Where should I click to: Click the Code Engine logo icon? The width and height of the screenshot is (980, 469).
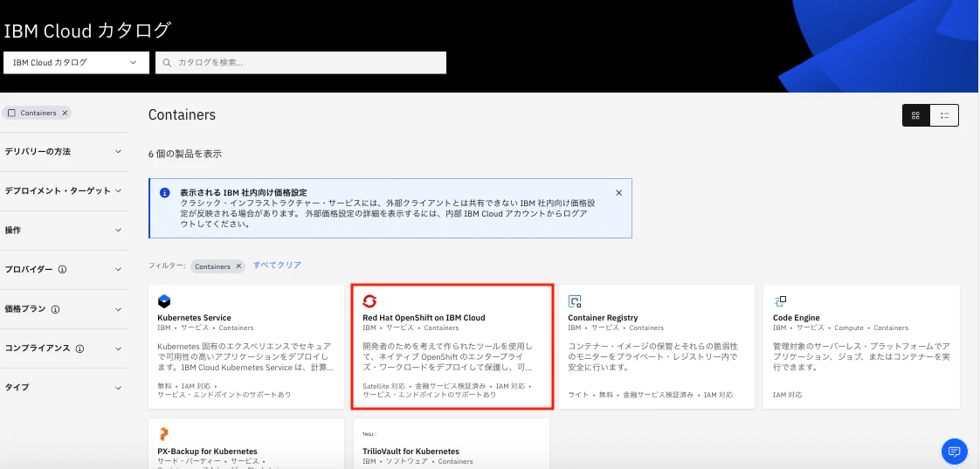[x=779, y=301]
